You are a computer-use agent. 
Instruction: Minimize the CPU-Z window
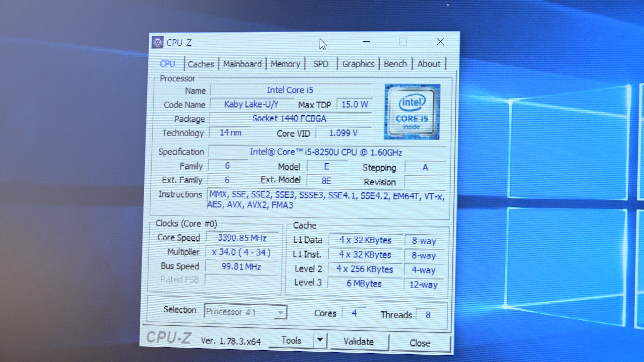tap(366, 42)
